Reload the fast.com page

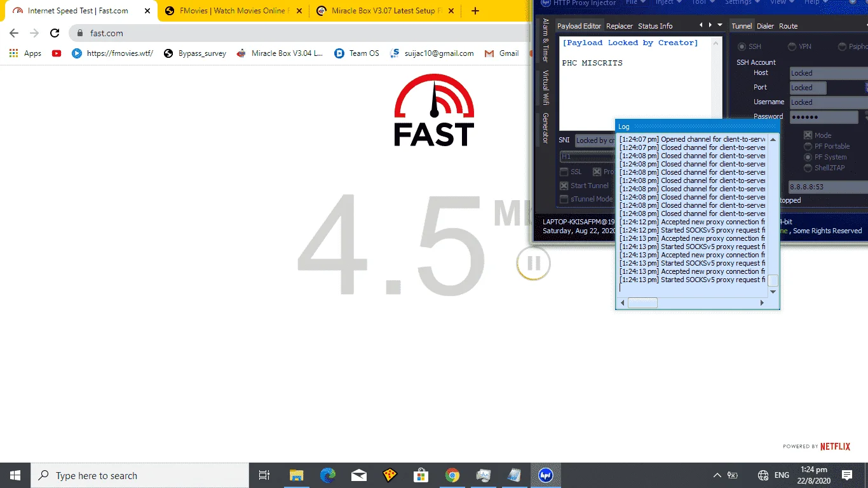pyautogui.click(x=55, y=33)
